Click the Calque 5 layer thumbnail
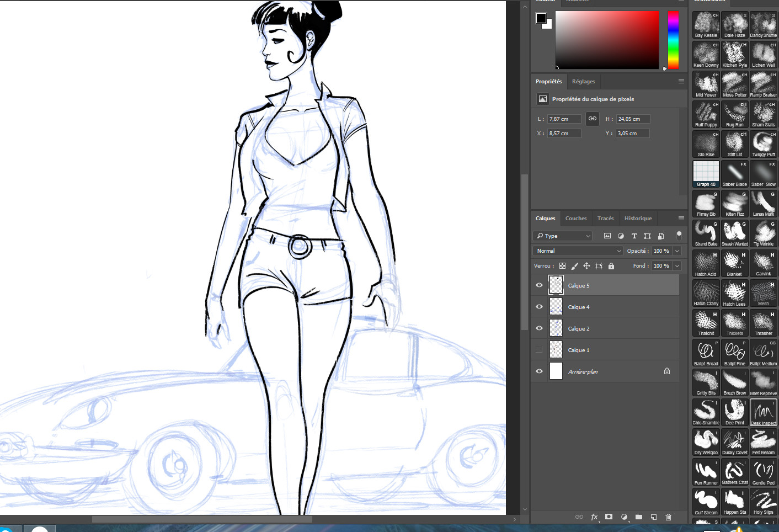This screenshot has height=532, width=779. click(556, 285)
